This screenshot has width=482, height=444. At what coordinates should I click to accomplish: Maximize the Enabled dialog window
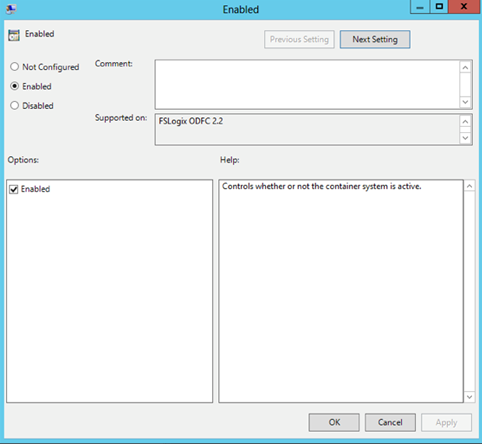pyautogui.click(x=439, y=7)
